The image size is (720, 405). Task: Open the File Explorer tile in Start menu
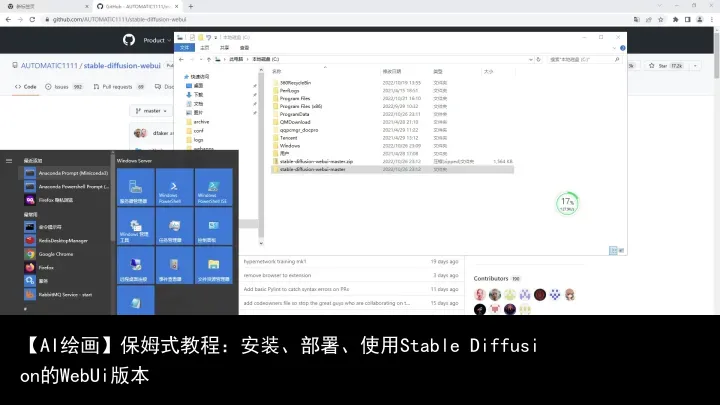[x=214, y=265]
